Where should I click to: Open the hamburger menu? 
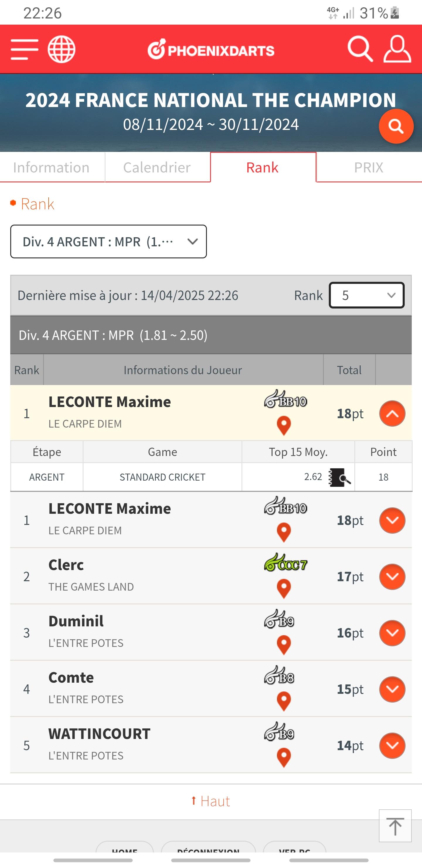[24, 49]
